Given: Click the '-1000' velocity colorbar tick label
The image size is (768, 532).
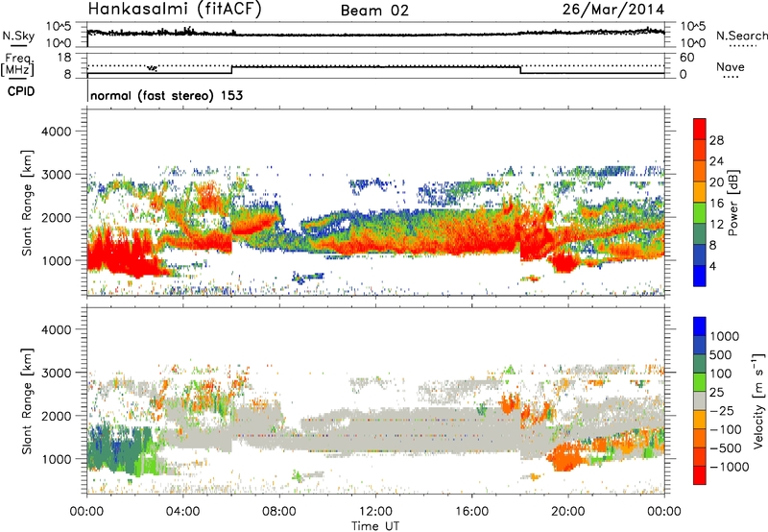Looking at the screenshot, I should pyautogui.click(x=729, y=467).
